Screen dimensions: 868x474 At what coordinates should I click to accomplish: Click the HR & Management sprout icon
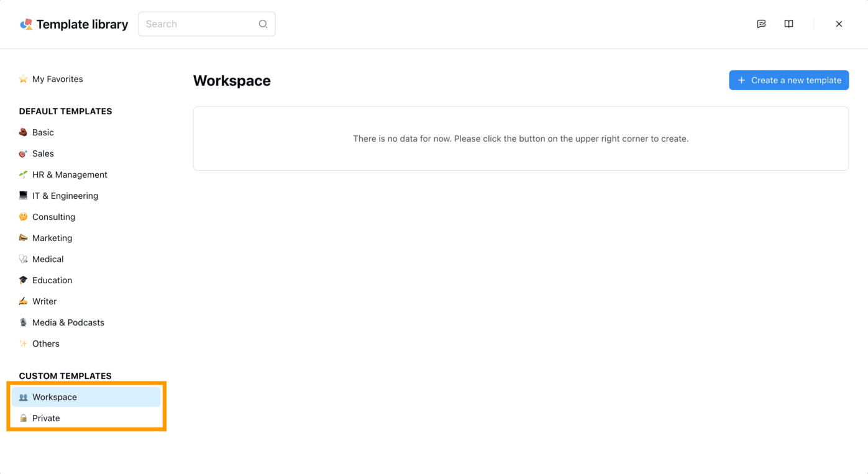click(x=23, y=175)
